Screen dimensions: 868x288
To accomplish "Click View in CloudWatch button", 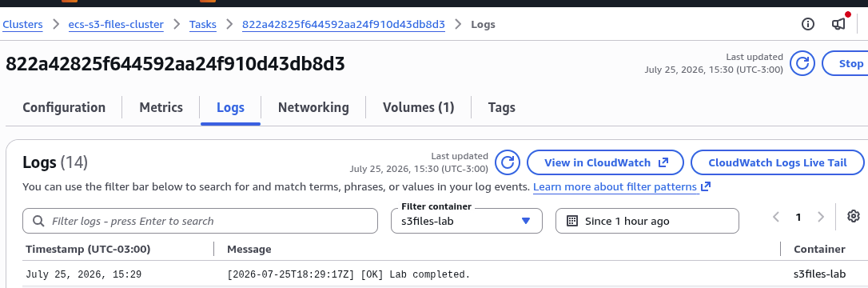I will (606, 163).
